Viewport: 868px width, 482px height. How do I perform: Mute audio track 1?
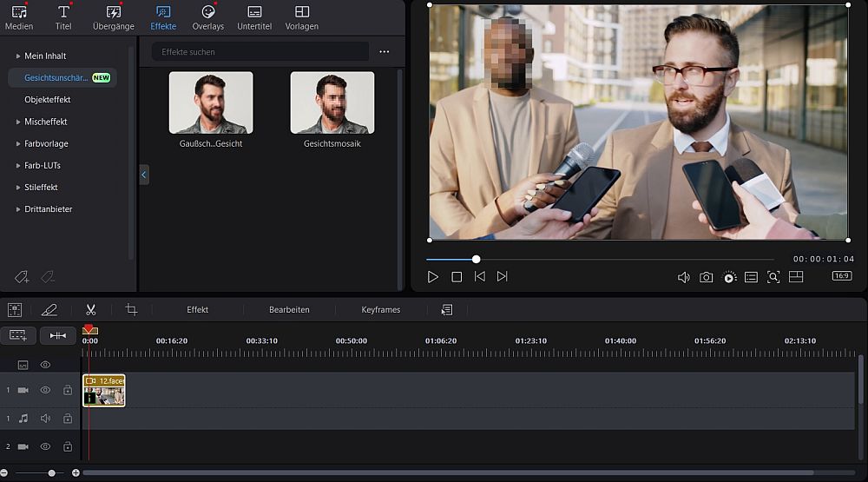pyautogui.click(x=45, y=419)
